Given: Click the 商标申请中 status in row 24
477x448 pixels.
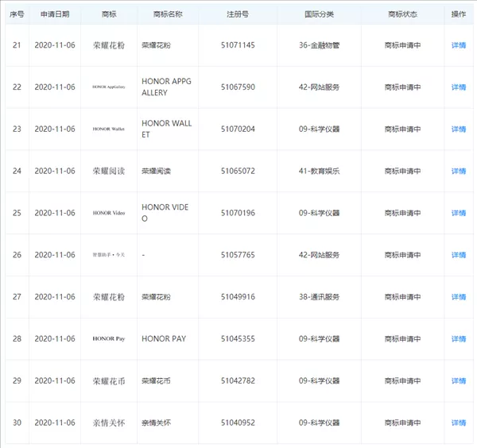Looking at the screenshot, I should point(402,171).
